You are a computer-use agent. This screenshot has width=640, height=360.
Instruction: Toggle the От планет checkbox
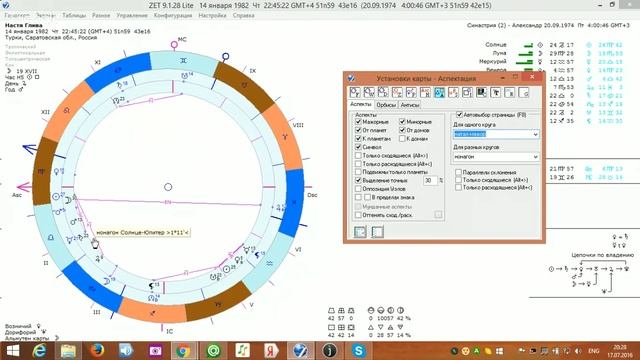[358, 130]
